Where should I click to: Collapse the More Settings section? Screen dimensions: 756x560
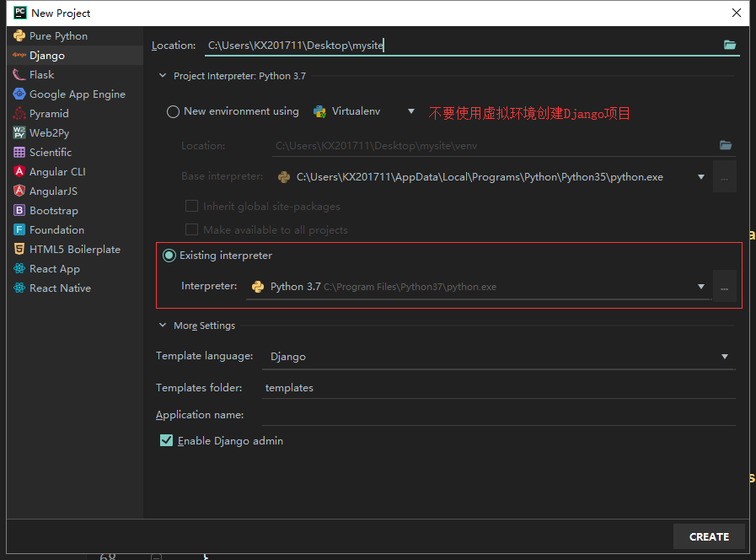point(163,326)
